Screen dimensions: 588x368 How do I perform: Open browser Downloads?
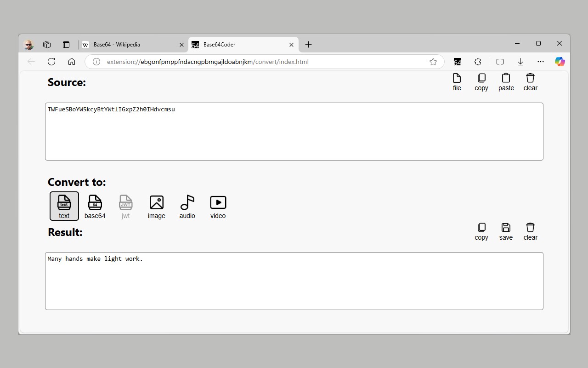520,62
